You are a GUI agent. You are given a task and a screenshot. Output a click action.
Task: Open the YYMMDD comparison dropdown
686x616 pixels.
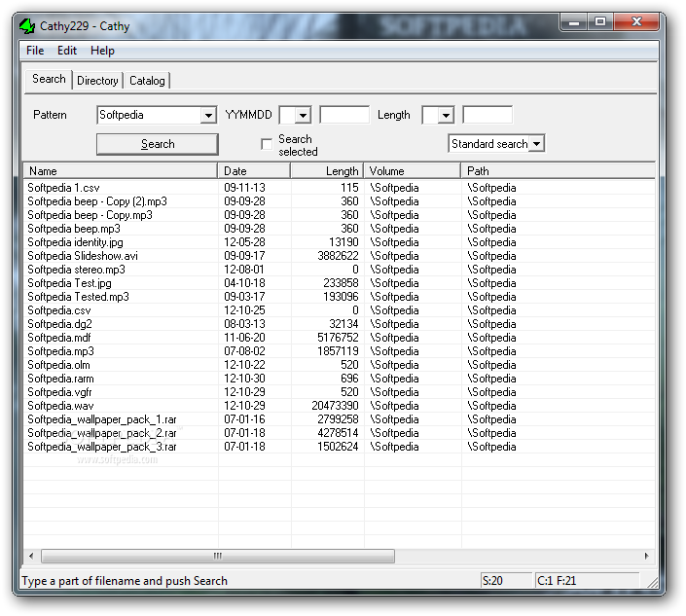tap(303, 116)
